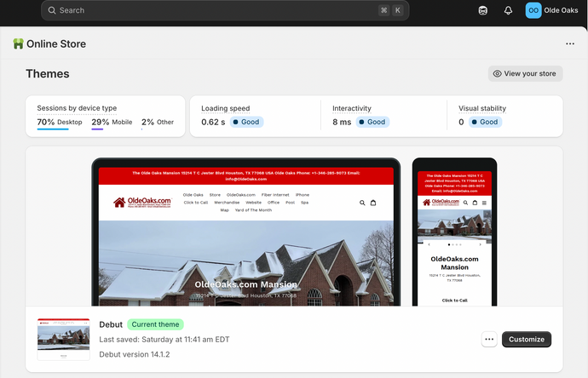Screen dimensions: 588x378
Task: Click View your store button
Action: pos(526,73)
